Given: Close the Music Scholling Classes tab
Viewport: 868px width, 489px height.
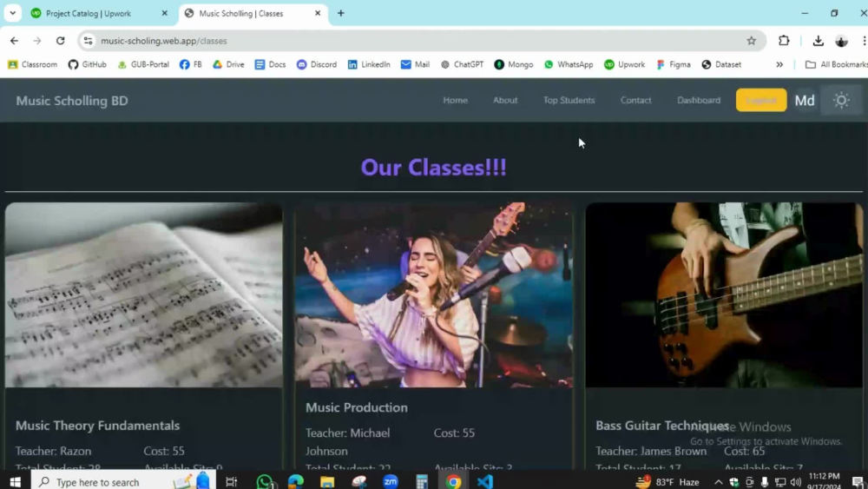Looking at the screenshot, I should click(318, 13).
